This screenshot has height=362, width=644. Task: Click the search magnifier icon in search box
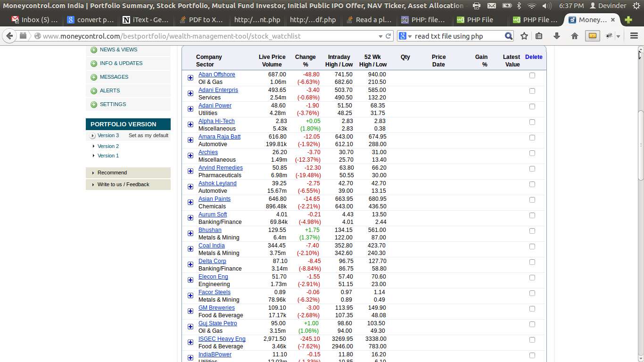(509, 36)
